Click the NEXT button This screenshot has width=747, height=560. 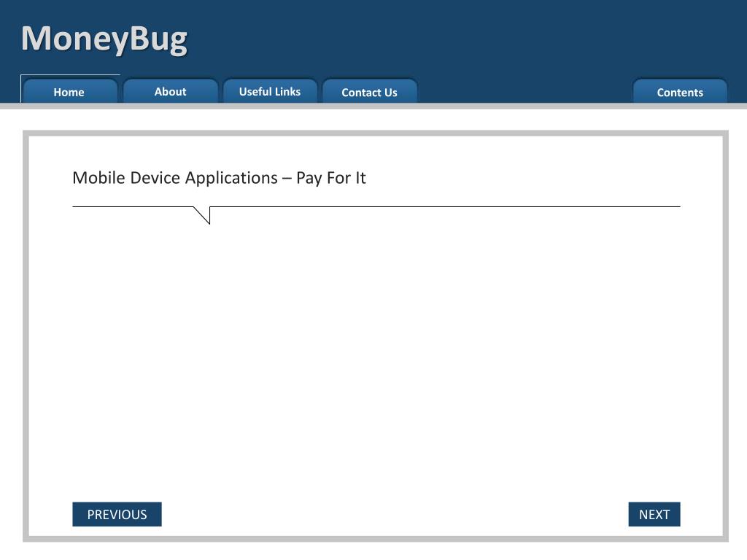(x=654, y=514)
